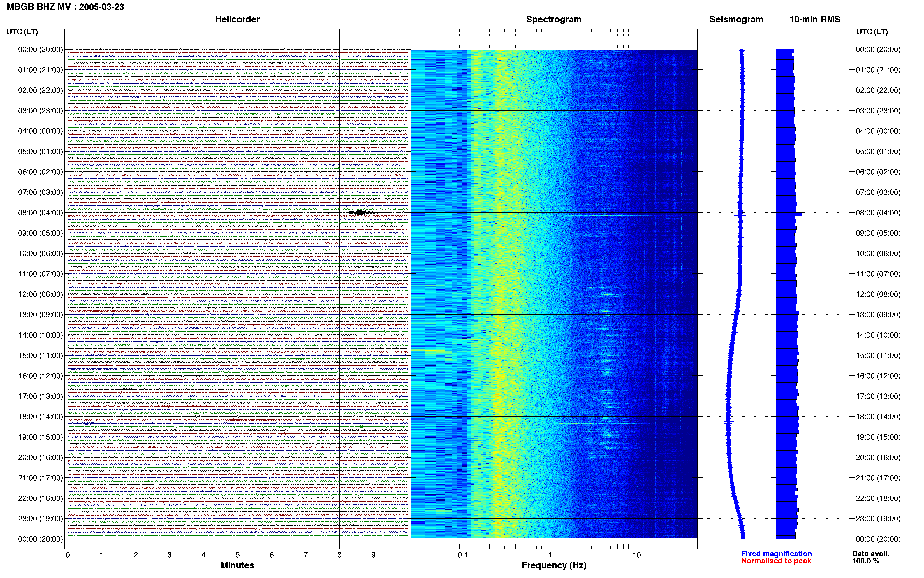Click '06:00 (02:00)' on the helicorder time axis
Image resolution: width=924 pixels, height=578 pixels.
[x=41, y=172]
